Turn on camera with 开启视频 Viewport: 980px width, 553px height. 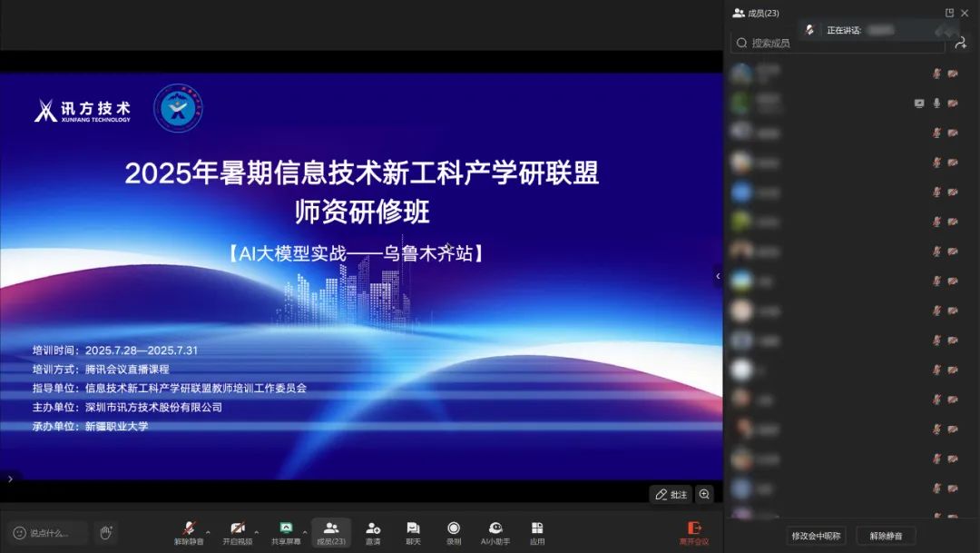pyautogui.click(x=238, y=531)
